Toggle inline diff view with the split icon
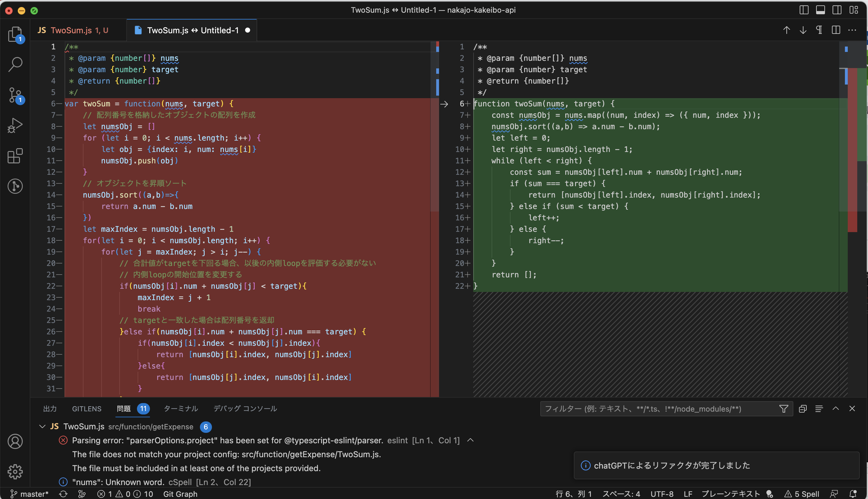 click(x=835, y=30)
